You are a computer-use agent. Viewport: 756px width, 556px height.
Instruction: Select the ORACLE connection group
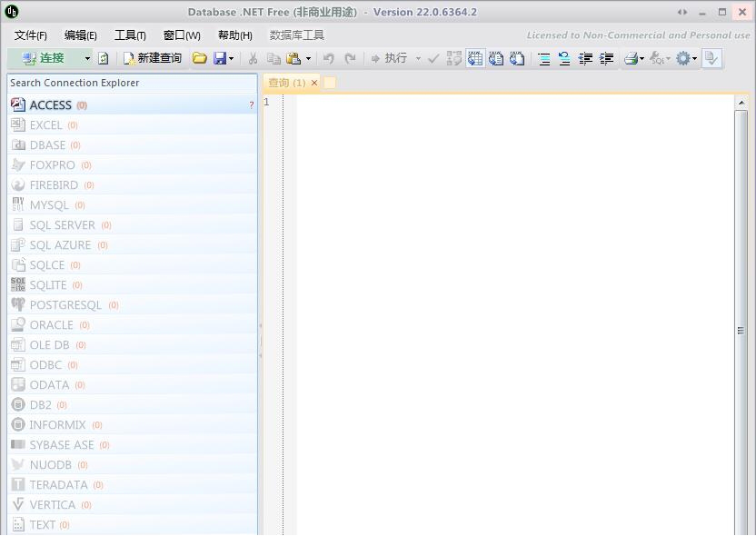[132, 324]
